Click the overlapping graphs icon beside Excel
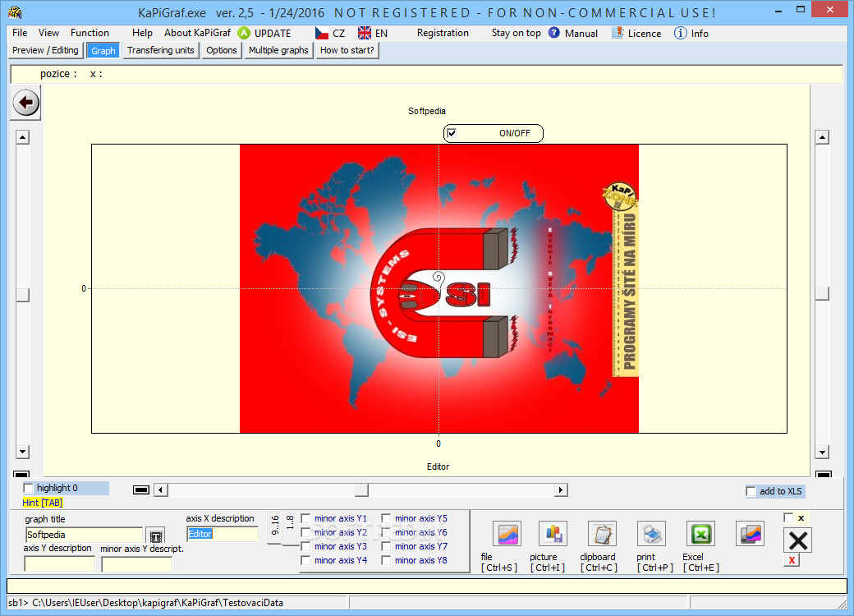The width and height of the screenshot is (854, 616). pyautogui.click(x=750, y=534)
